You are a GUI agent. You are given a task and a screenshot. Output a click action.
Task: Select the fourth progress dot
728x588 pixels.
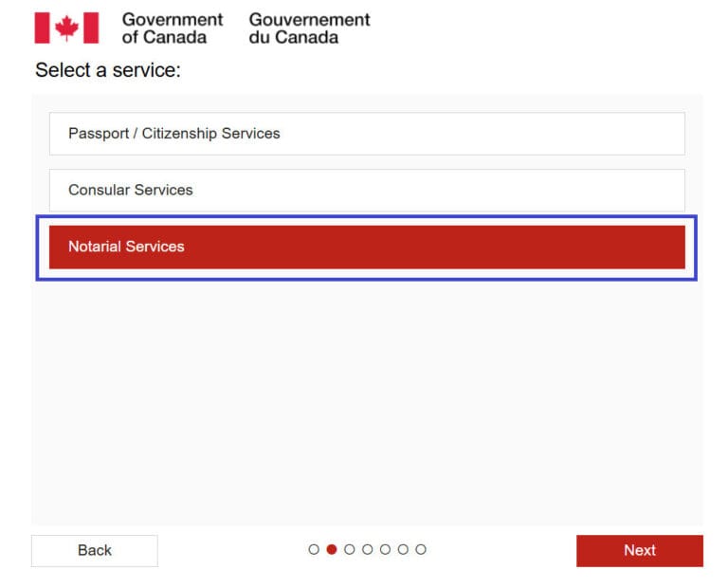point(368,549)
